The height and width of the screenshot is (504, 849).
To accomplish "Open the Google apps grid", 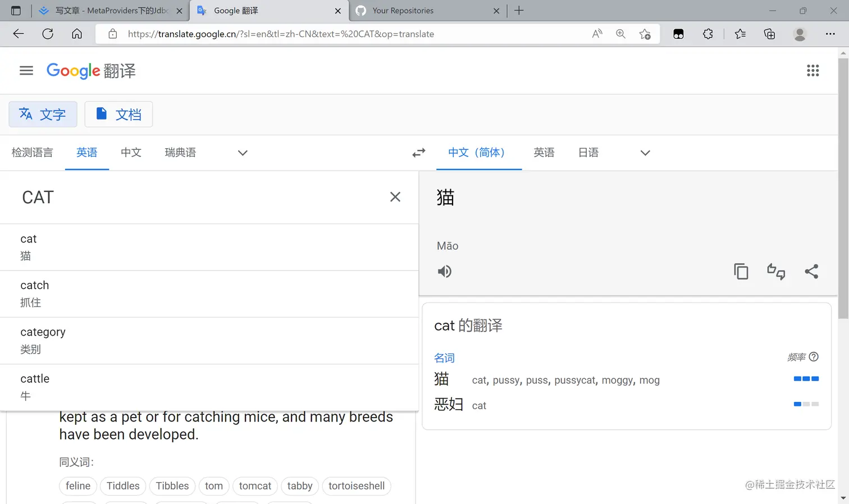I will click(x=813, y=71).
